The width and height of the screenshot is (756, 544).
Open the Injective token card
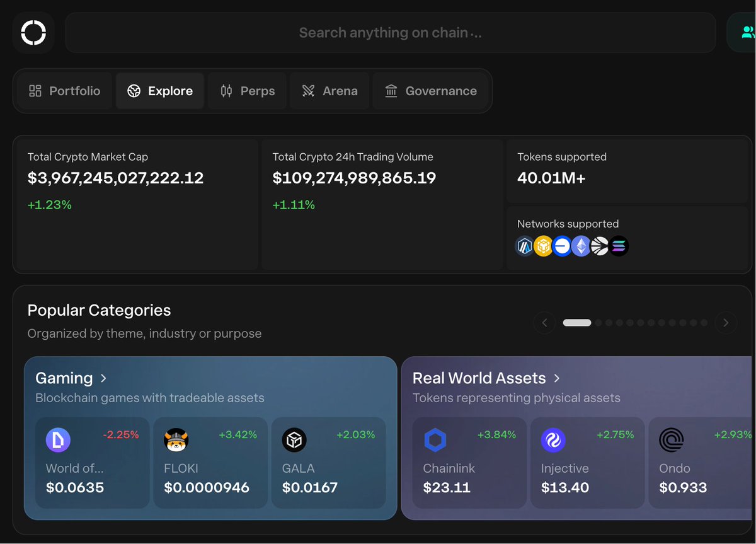click(x=587, y=463)
